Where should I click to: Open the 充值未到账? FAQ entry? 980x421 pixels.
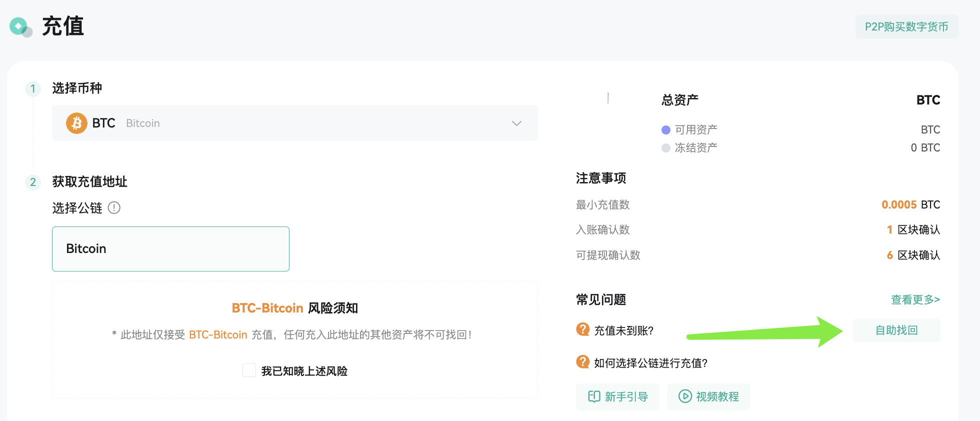(x=623, y=330)
